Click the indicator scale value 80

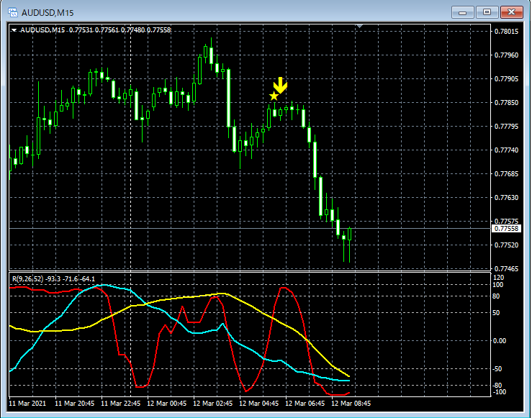[x=496, y=296]
